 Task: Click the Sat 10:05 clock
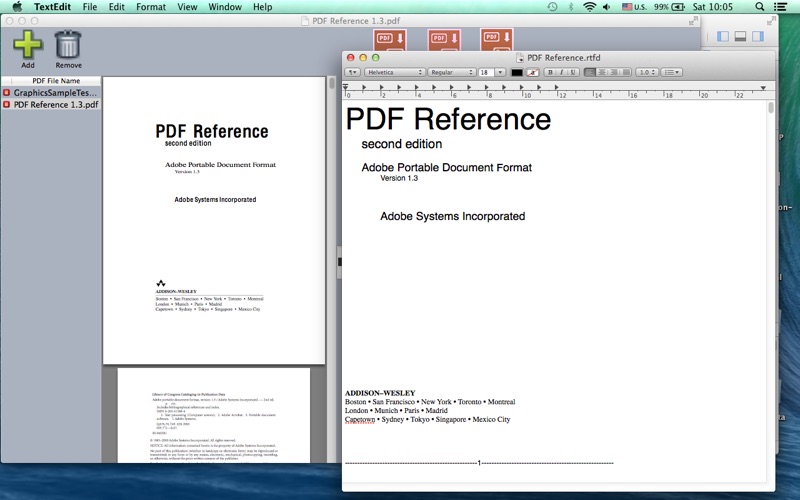(x=712, y=7)
